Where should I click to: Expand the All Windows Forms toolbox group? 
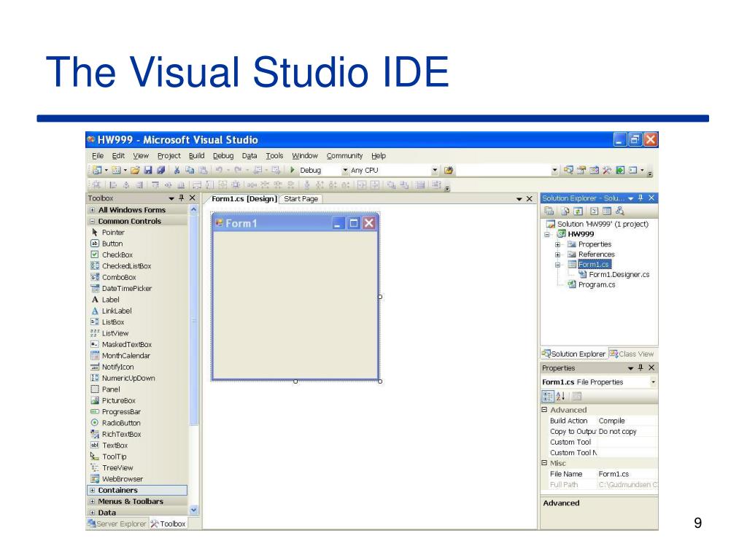93,210
